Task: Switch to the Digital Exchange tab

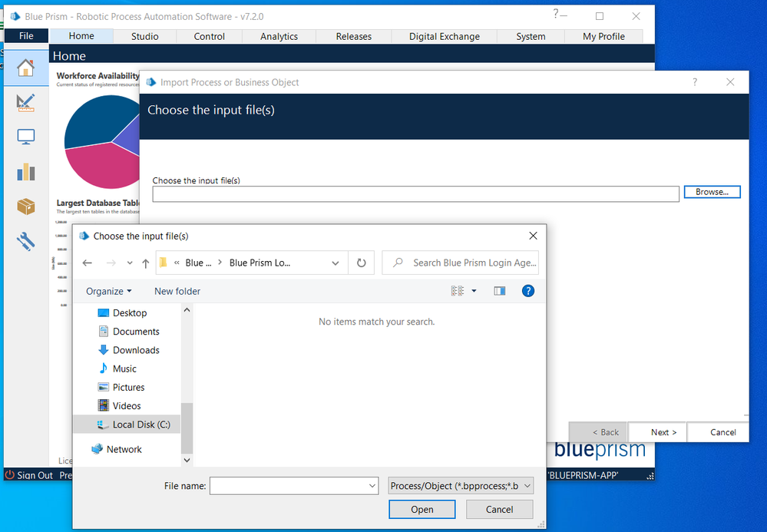Action: tap(445, 36)
